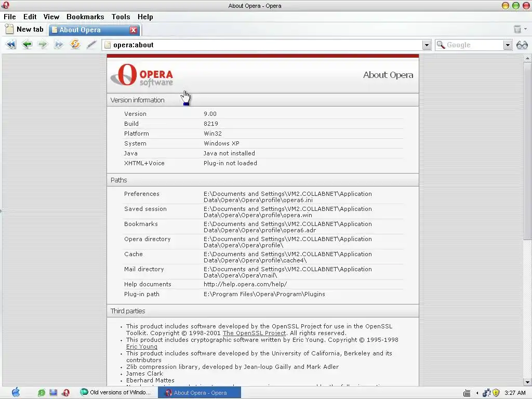Open the File menu

click(10, 17)
